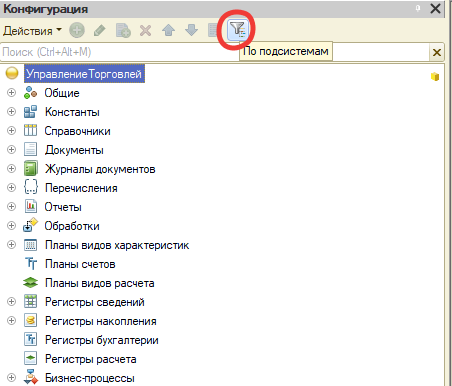Expand the Планы видов характеристик branch
The image size is (452, 386).
click(11, 245)
